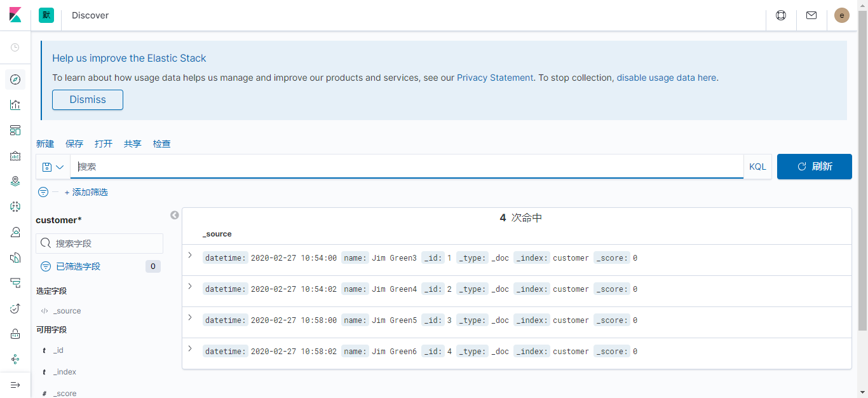Select the _id available field
This screenshot has height=398, width=868.
click(x=58, y=350)
